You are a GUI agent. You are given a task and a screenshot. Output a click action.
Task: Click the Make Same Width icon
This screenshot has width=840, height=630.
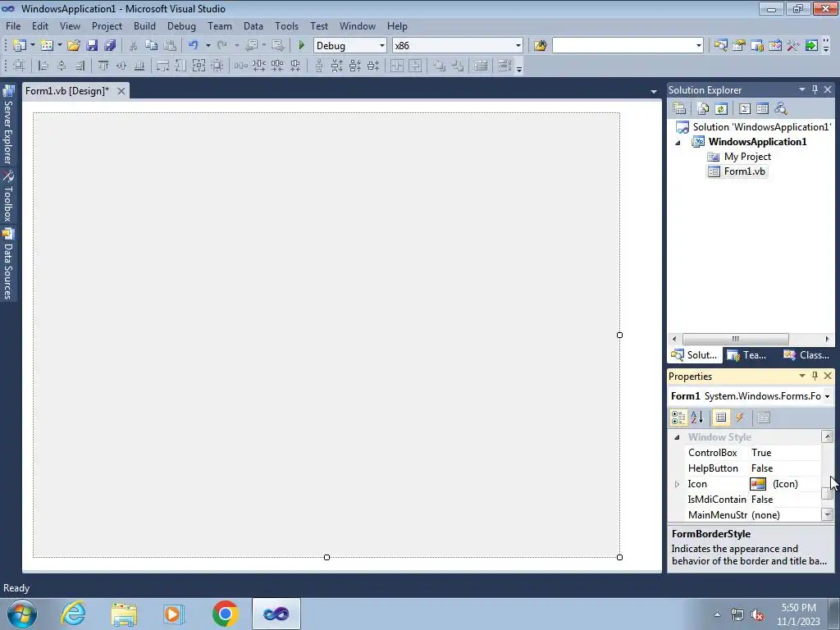(x=162, y=66)
